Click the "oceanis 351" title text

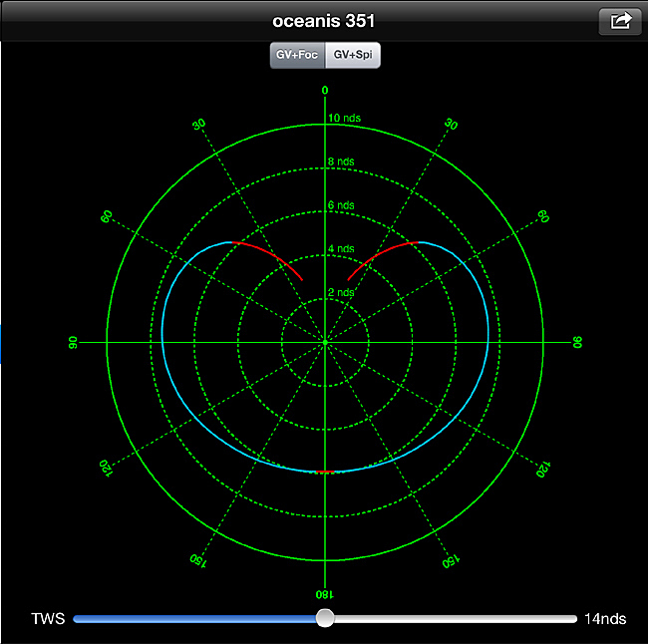coord(324,21)
